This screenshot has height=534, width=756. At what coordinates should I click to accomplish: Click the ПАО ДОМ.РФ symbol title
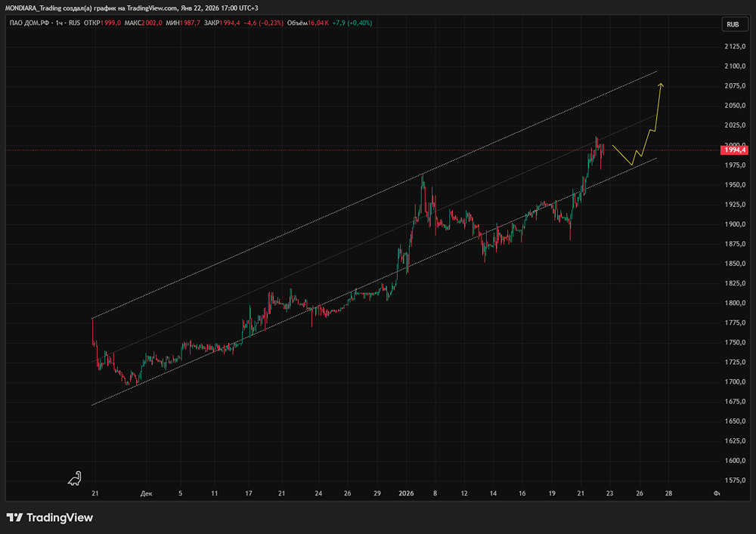pos(29,23)
